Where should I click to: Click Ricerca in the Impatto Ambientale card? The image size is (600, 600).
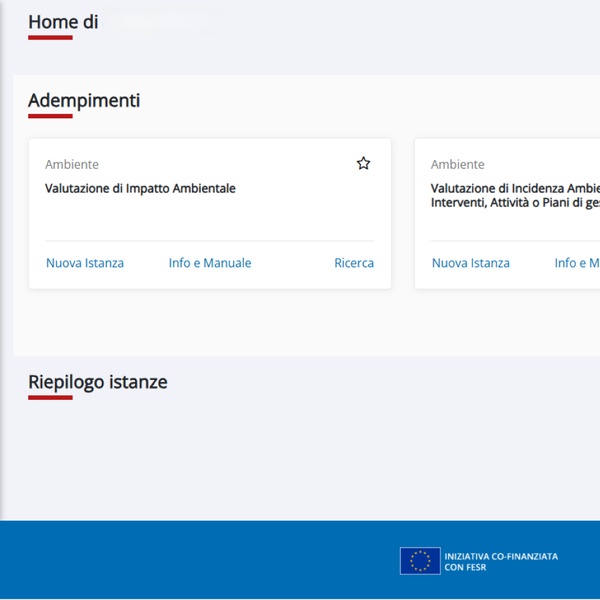[x=354, y=263]
